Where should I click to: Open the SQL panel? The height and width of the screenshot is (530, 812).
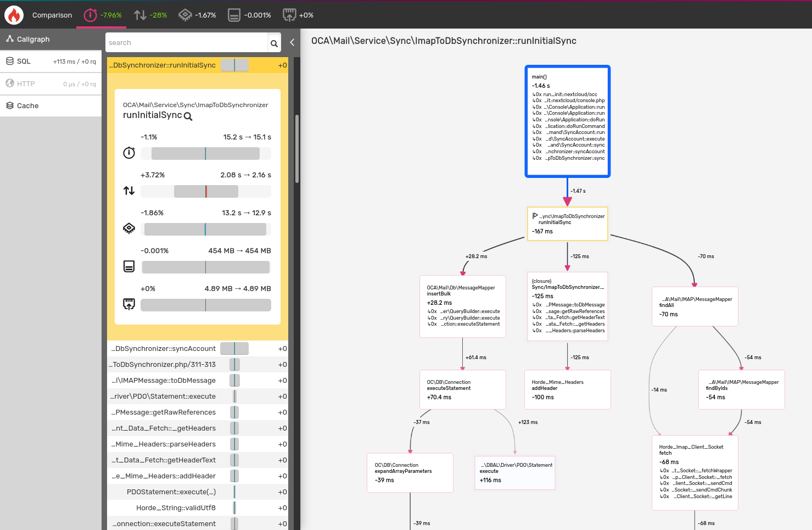51,62
